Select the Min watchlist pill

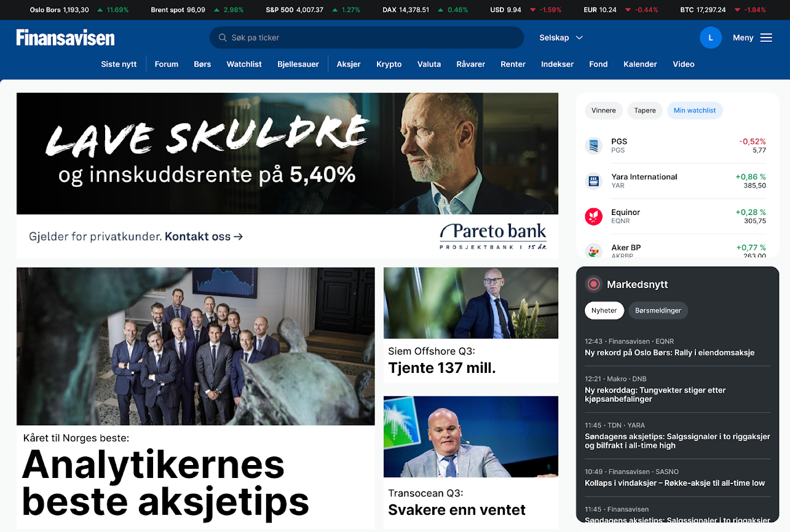(x=695, y=111)
